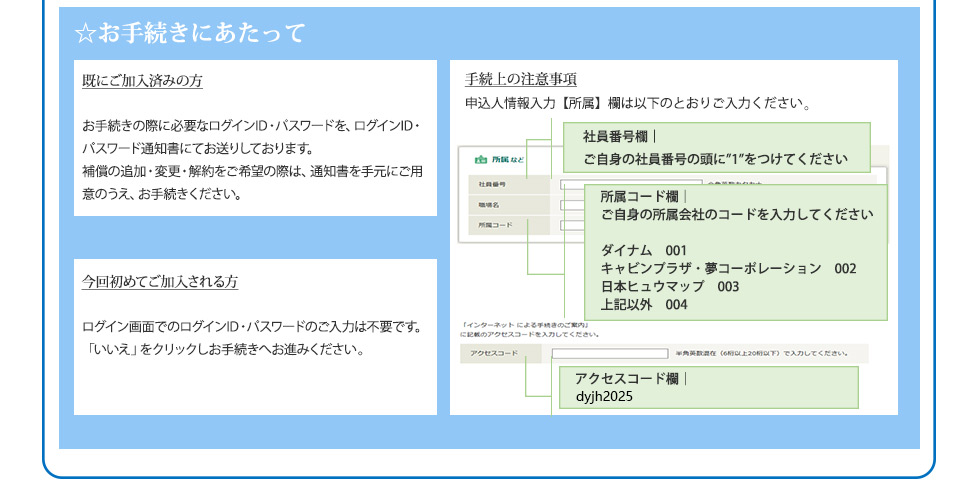Click the line starting お手続きの際に必要なログインID

click(x=251, y=126)
